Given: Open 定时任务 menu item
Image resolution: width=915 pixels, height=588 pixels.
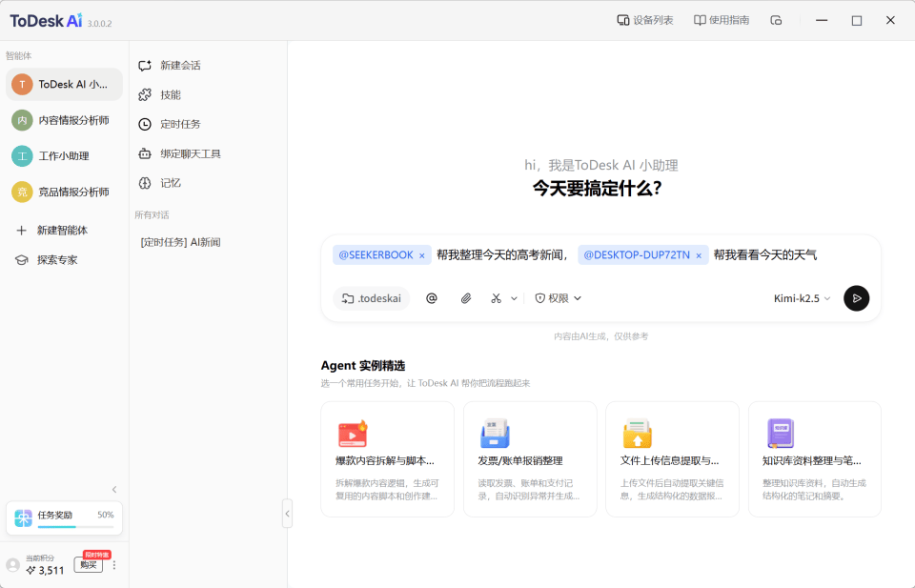Looking at the screenshot, I should click(x=180, y=124).
